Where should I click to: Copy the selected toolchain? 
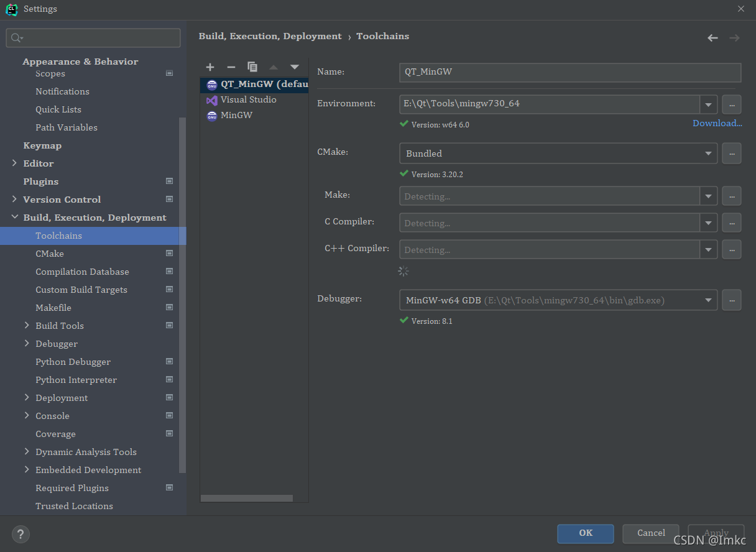tap(252, 67)
